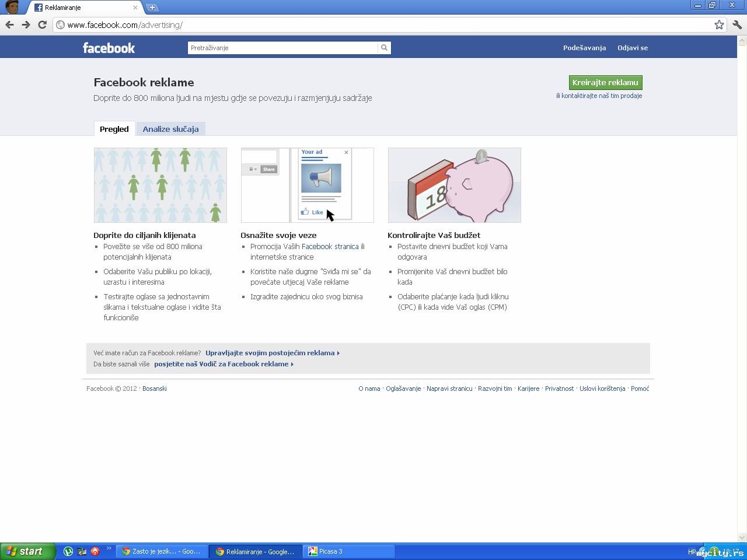The width and height of the screenshot is (747, 560).
Task: Click Odjavi se to log out
Action: point(633,48)
